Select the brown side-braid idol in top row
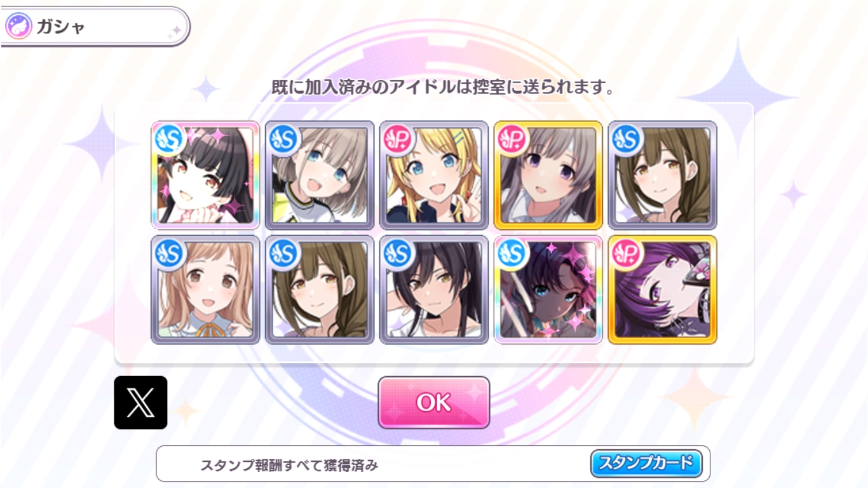Screen dimensions: 868x488 point(663,175)
